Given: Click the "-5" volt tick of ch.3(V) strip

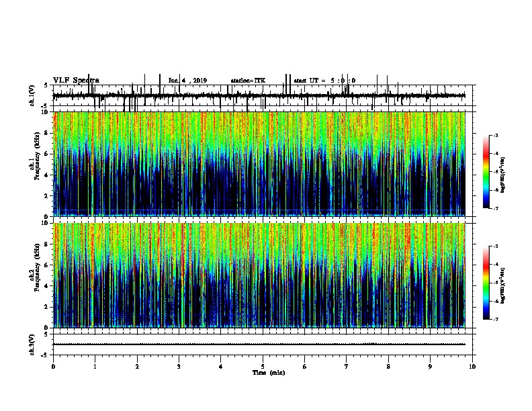Looking at the screenshot, I should click(x=45, y=355).
